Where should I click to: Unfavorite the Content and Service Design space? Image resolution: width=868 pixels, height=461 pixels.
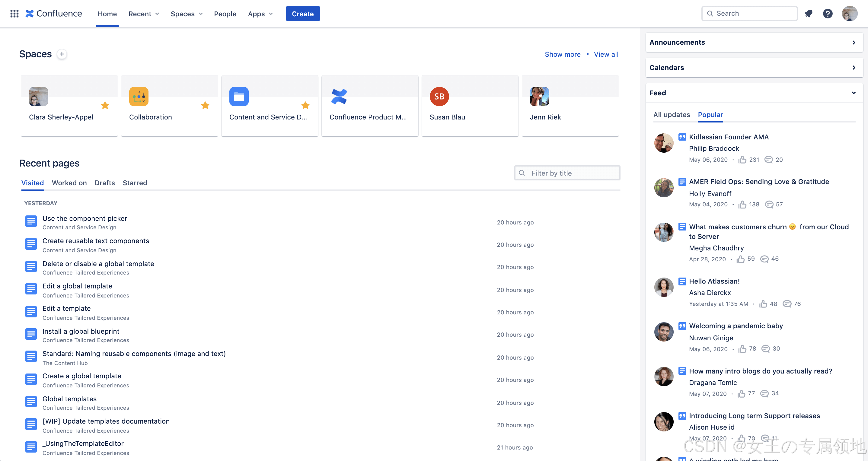(x=305, y=105)
